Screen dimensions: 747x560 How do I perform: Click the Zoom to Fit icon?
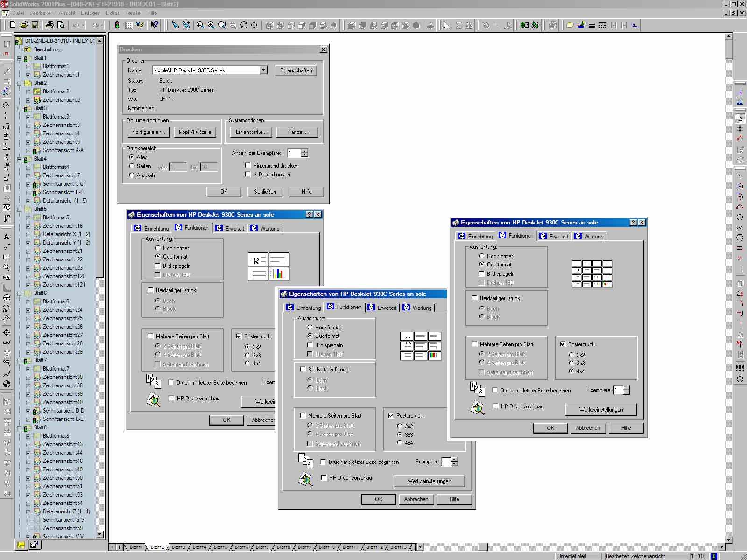pyautogui.click(x=200, y=25)
